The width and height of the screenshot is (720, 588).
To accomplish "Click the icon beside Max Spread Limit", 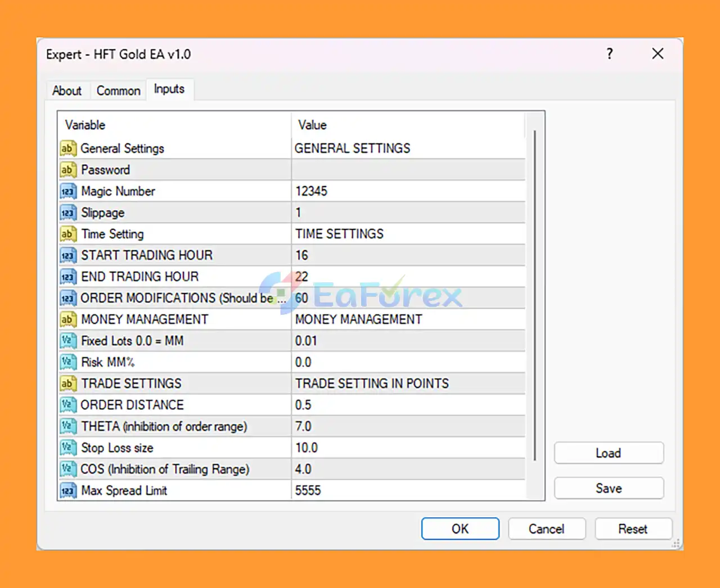I will [x=67, y=491].
